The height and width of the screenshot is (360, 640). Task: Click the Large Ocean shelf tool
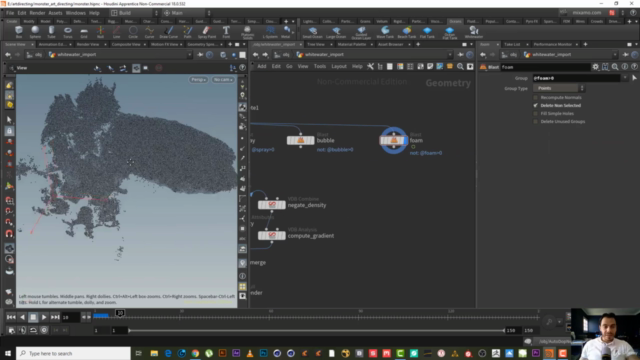336,32
